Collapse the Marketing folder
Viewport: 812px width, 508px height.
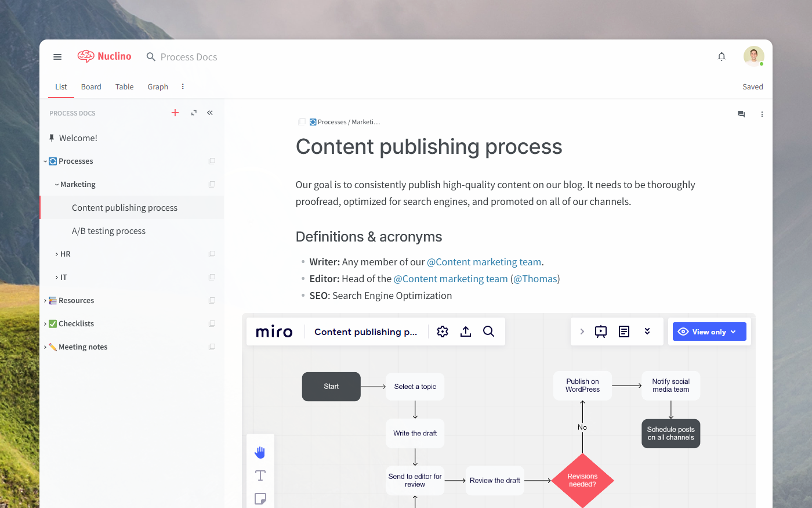point(57,185)
